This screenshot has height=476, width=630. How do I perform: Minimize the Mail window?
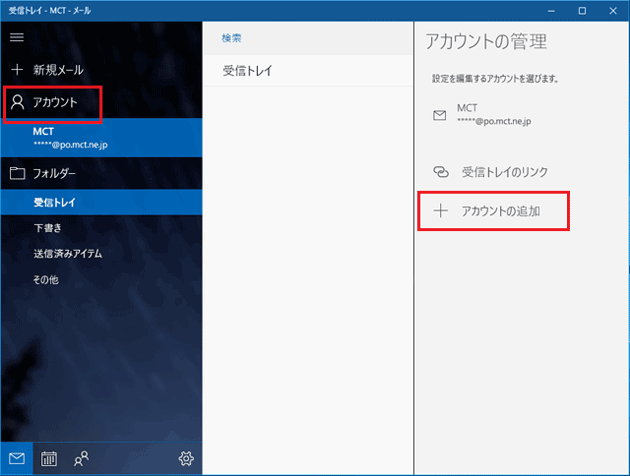(x=551, y=11)
